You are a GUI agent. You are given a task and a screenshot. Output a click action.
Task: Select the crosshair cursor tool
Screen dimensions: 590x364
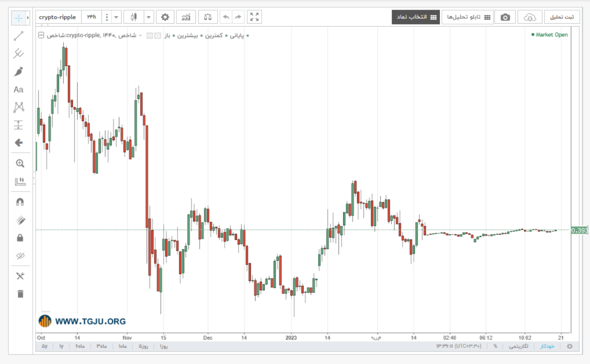tap(18, 17)
